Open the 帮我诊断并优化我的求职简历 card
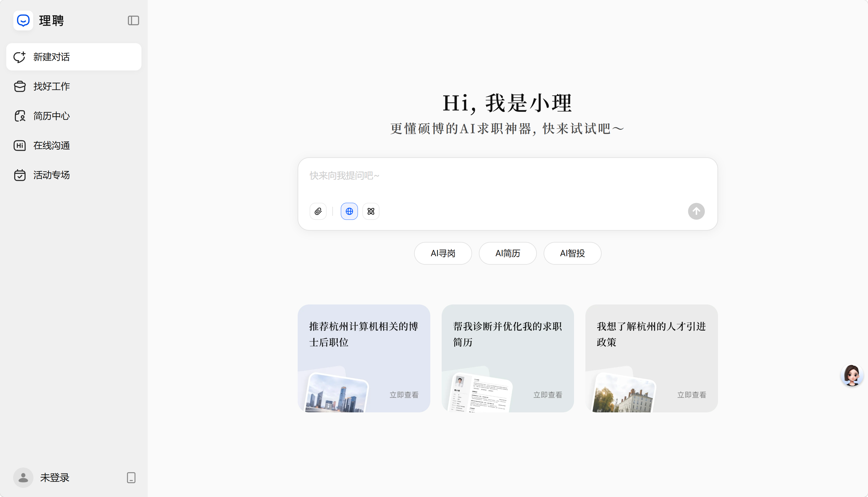868x497 pixels. coord(508,358)
